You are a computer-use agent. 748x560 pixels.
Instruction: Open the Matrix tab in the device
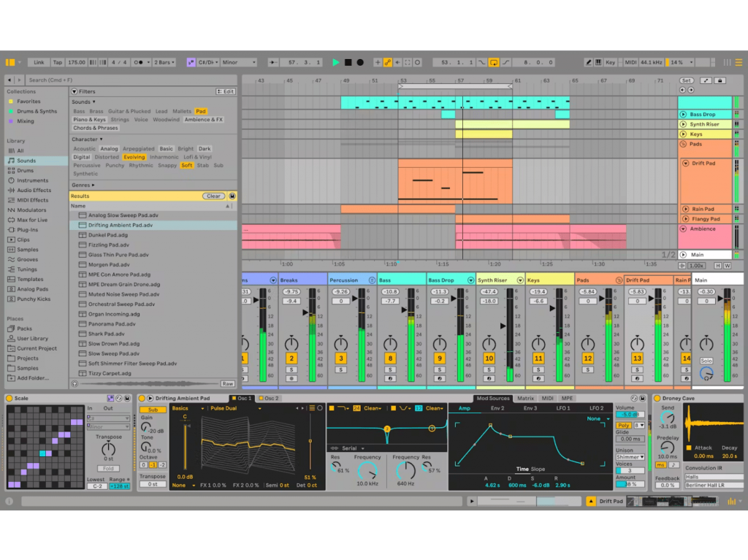click(525, 399)
